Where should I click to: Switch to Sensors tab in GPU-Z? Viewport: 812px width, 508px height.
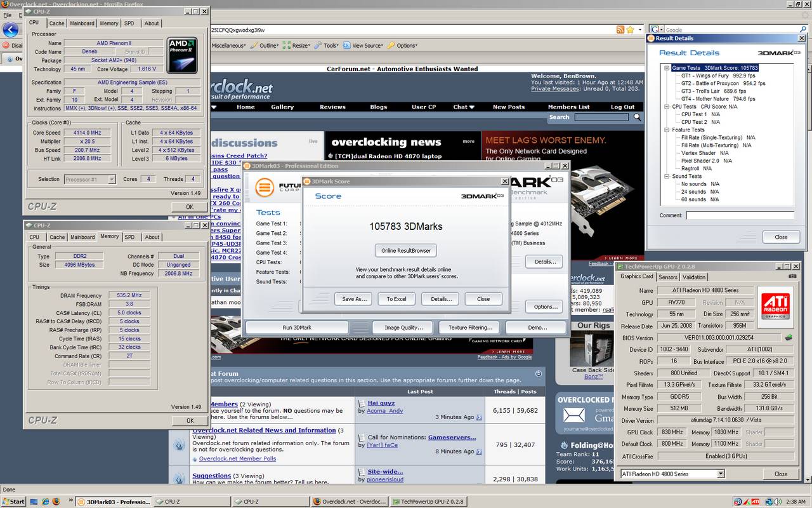coord(668,277)
